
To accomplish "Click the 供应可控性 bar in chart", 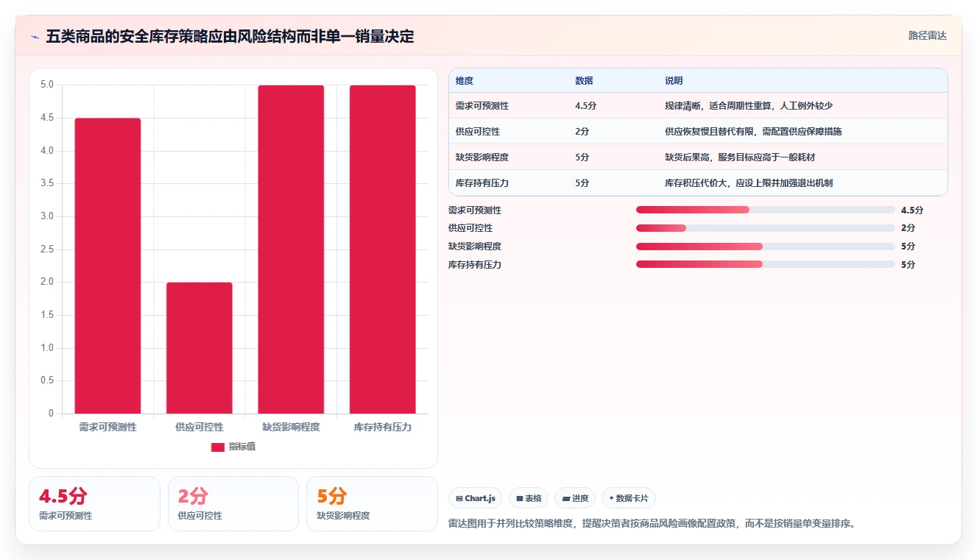I will [200, 348].
